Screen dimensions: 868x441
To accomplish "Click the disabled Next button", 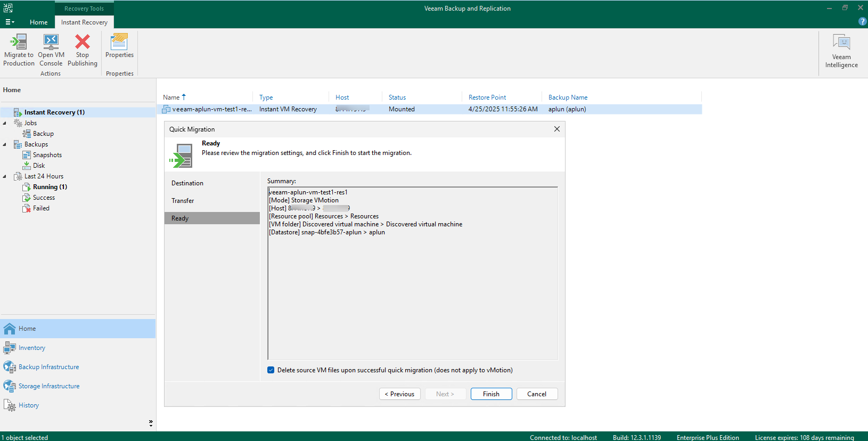I will point(446,394).
